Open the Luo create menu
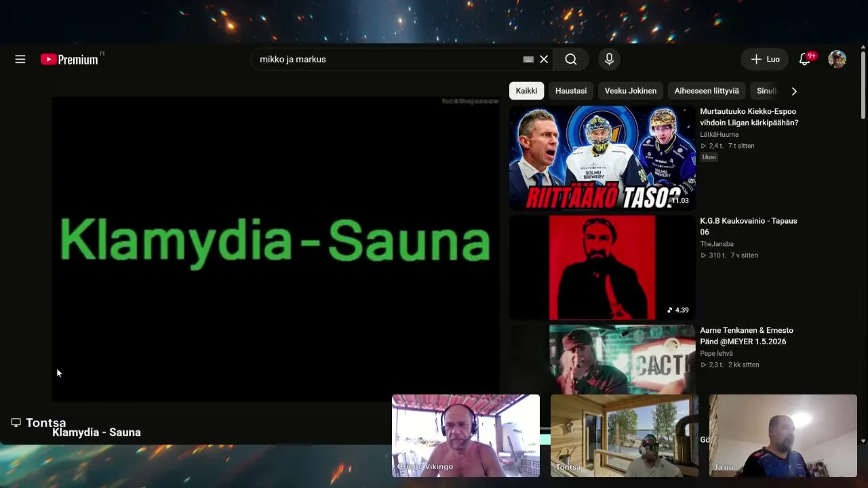The height and width of the screenshot is (488, 868). coord(766,60)
